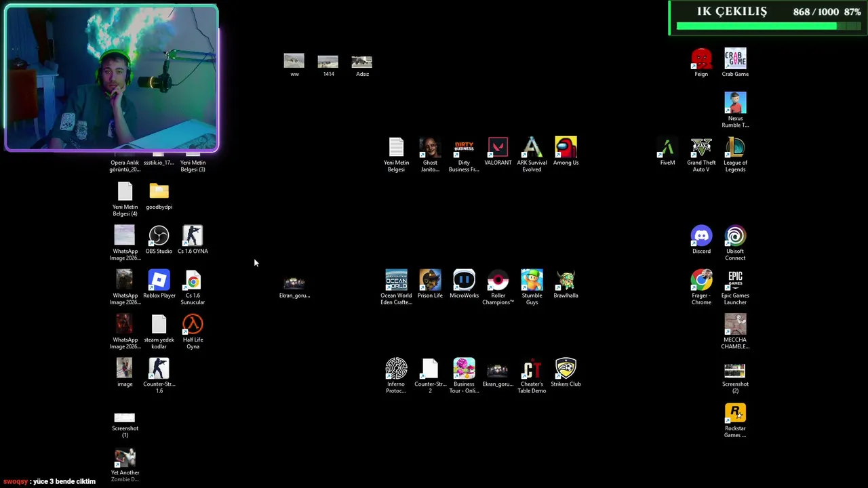Image resolution: width=868 pixels, height=488 pixels.
Task: Select the Cs 1.6 Sunucular Chrome shortcut
Action: click(x=193, y=281)
